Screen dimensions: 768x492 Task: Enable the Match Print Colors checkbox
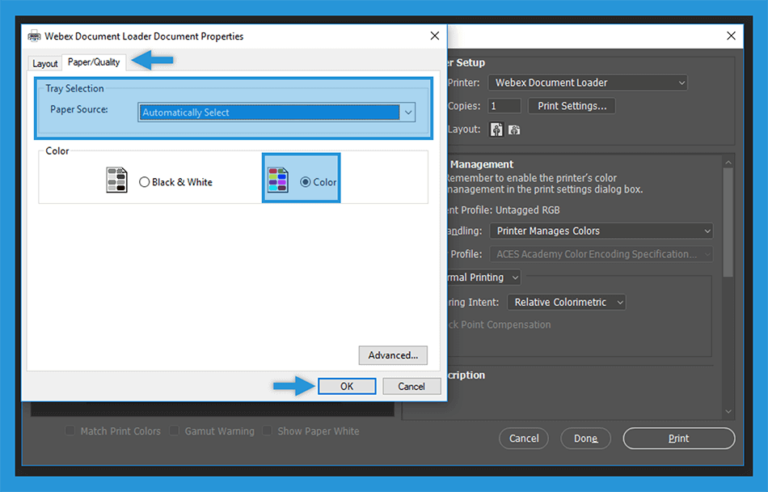pyautogui.click(x=70, y=431)
